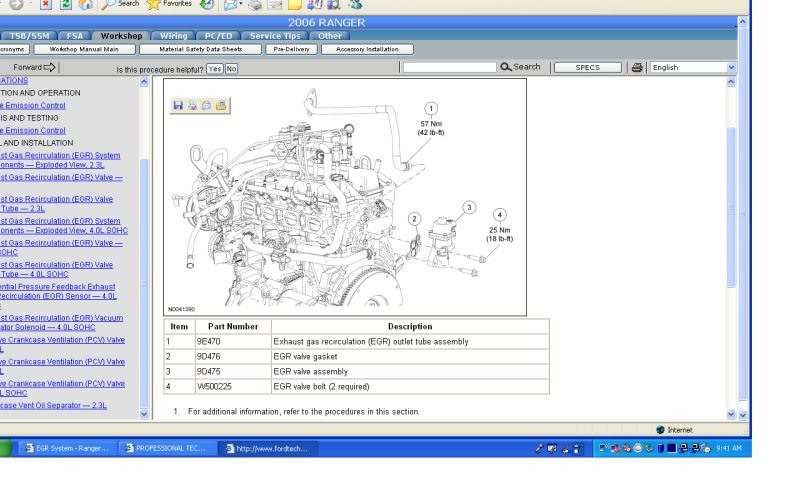Open EGR System Exploded View 4.0L SOHC link

pyautogui.click(x=64, y=226)
